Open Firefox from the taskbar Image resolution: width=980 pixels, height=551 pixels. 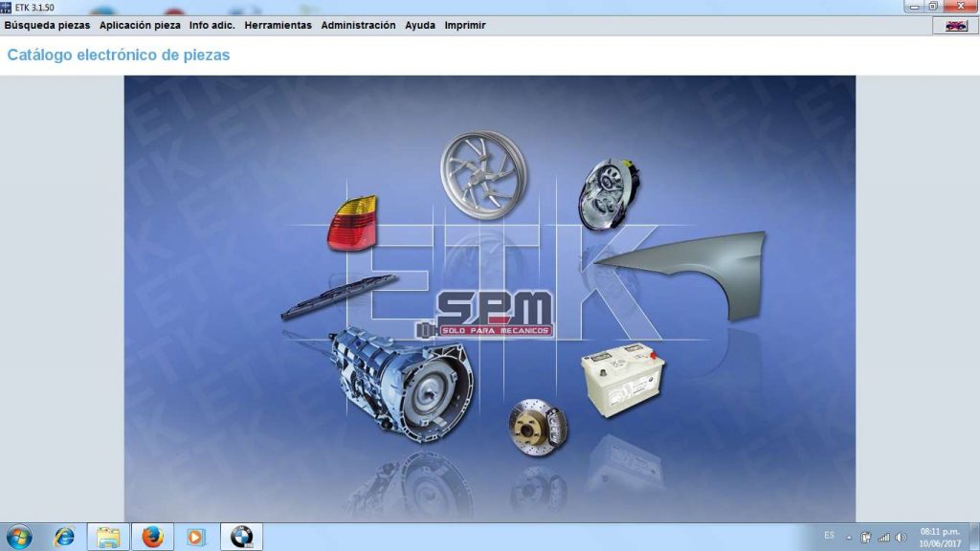click(152, 538)
